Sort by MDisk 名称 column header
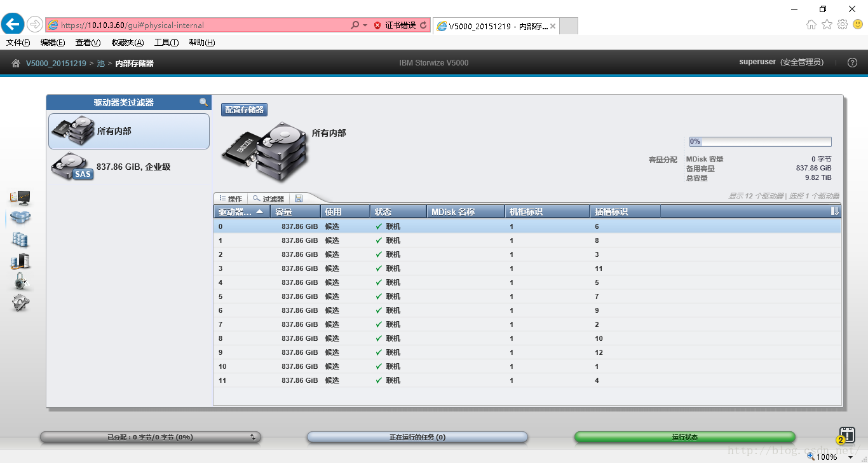The height and width of the screenshot is (463, 868). coord(466,211)
